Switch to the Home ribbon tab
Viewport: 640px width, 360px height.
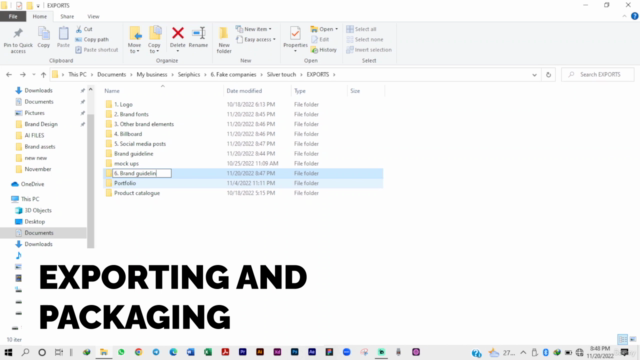40,16
